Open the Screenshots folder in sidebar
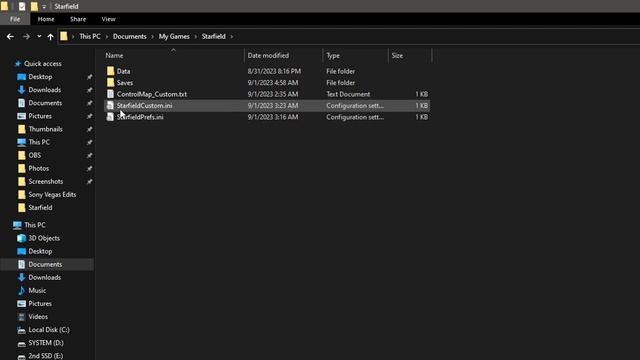640x360 pixels. click(46, 181)
